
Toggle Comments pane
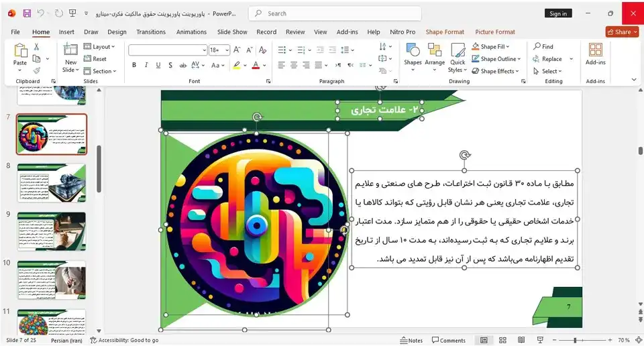[449, 340]
